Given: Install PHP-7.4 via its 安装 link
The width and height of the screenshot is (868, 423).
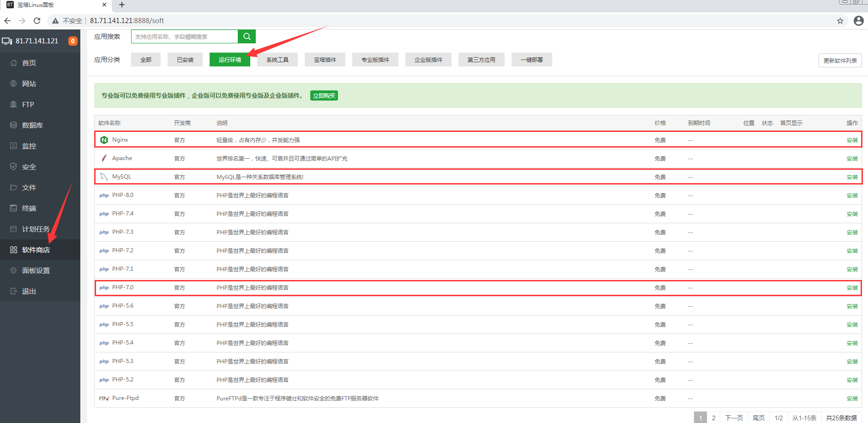Looking at the screenshot, I should click(x=852, y=214).
